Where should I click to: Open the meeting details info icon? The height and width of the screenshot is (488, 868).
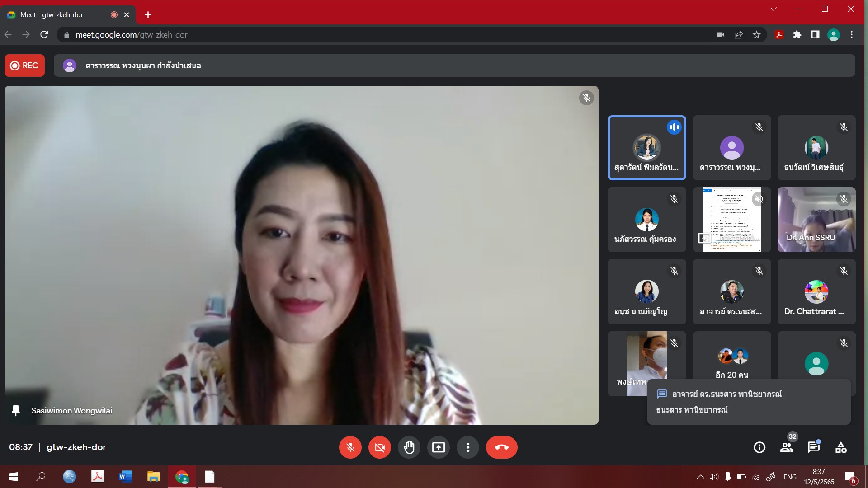click(759, 447)
